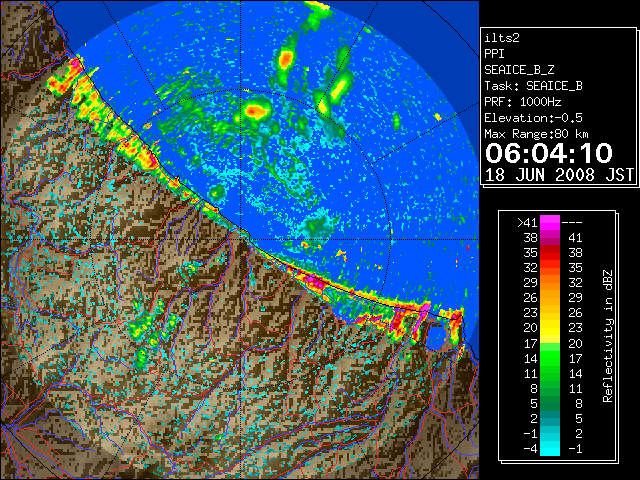Click the PRF: 1000Hz value

pyautogui.click(x=523, y=102)
